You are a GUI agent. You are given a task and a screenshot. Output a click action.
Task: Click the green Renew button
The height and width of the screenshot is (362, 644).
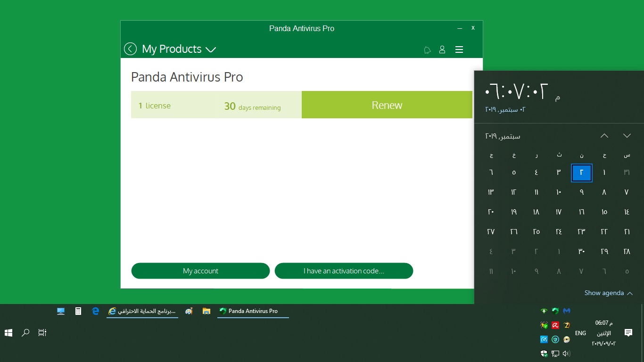[x=387, y=105]
